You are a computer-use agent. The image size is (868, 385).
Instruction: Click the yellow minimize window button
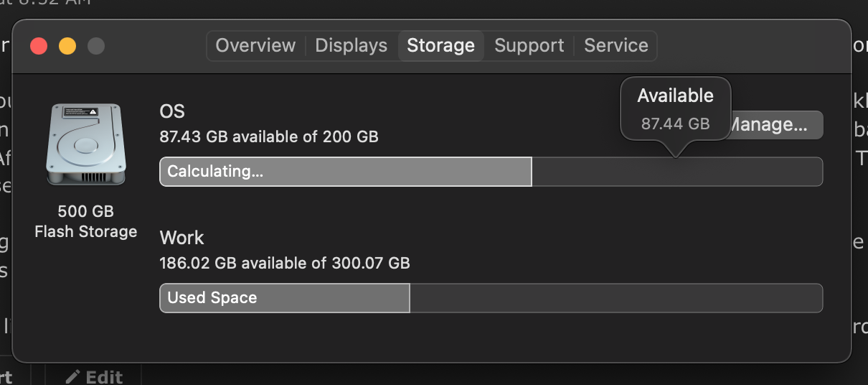[67, 46]
